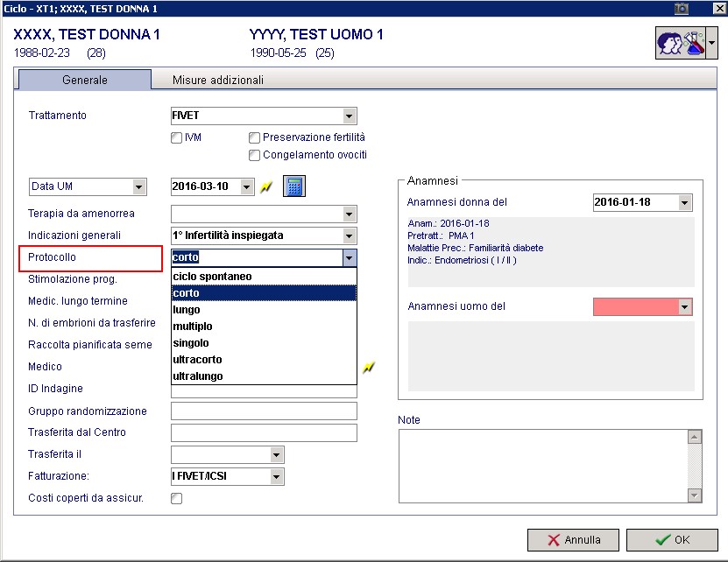Click into the Note text area
The width and height of the screenshot is (728, 562).
[543, 466]
